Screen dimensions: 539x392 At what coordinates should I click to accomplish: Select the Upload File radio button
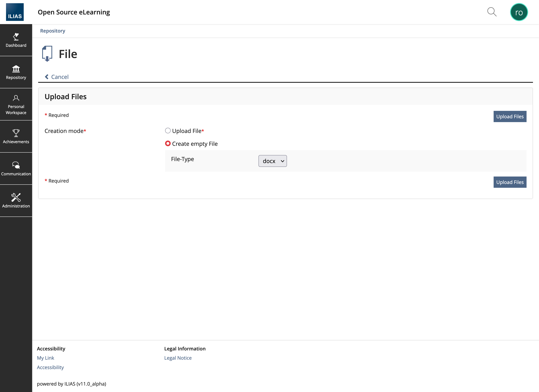[168, 131]
